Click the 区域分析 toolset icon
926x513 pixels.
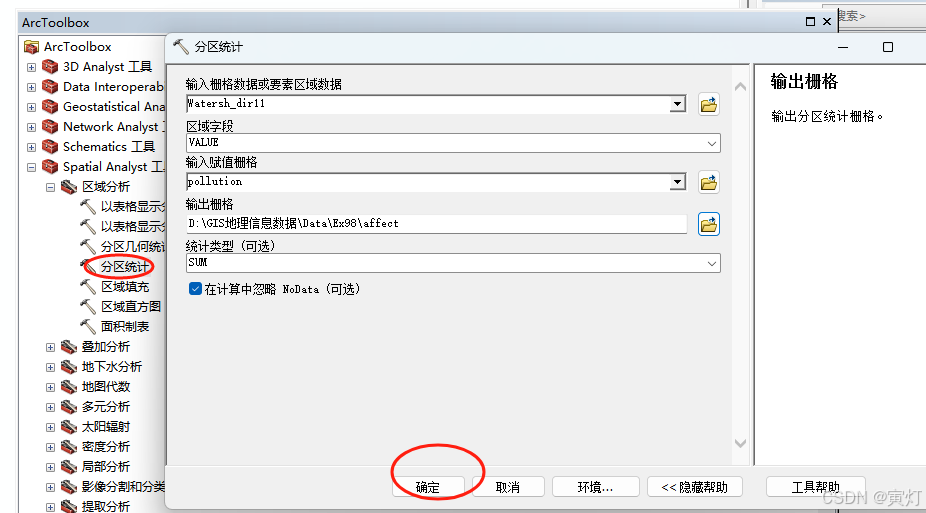click(69, 187)
